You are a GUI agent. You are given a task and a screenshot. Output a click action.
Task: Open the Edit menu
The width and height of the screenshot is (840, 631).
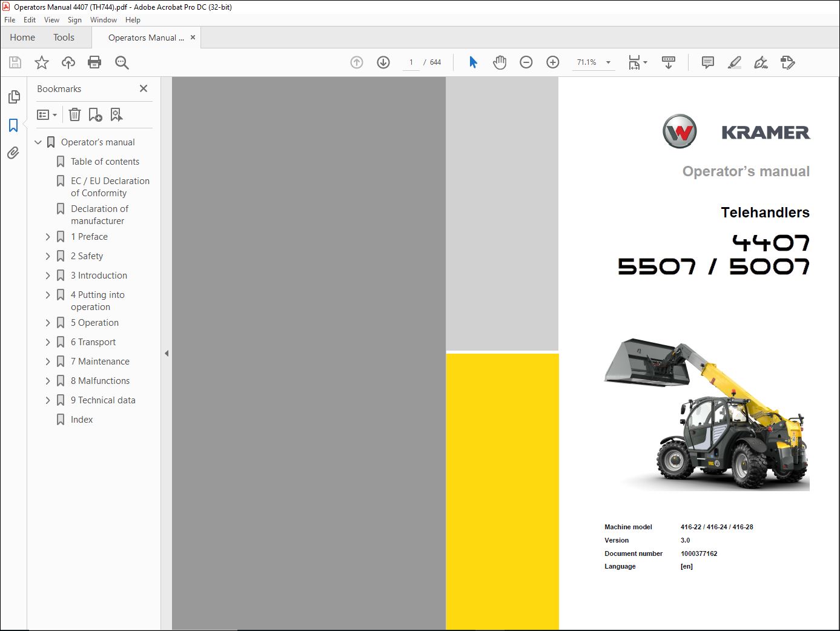pos(30,20)
